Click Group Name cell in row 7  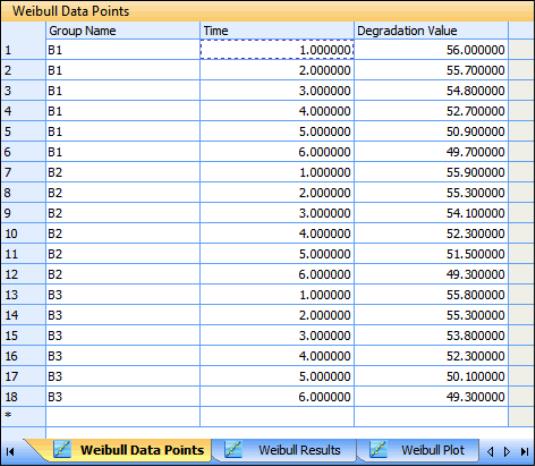click(123, 172)
